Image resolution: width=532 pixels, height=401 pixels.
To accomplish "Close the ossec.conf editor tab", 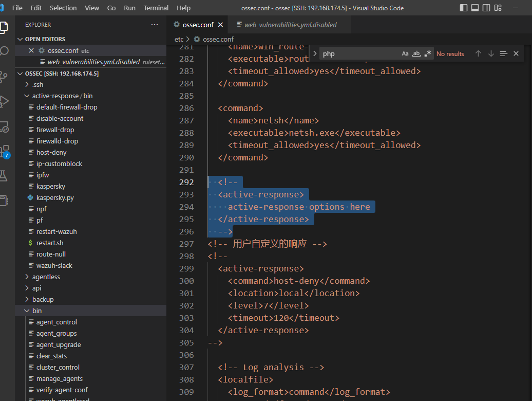I will (220, 25).
